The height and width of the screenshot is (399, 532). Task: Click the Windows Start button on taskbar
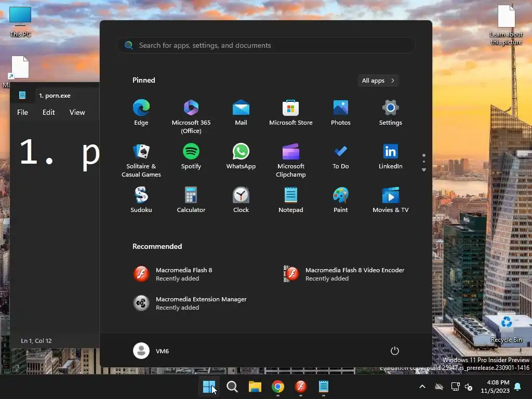click(209, 387)
